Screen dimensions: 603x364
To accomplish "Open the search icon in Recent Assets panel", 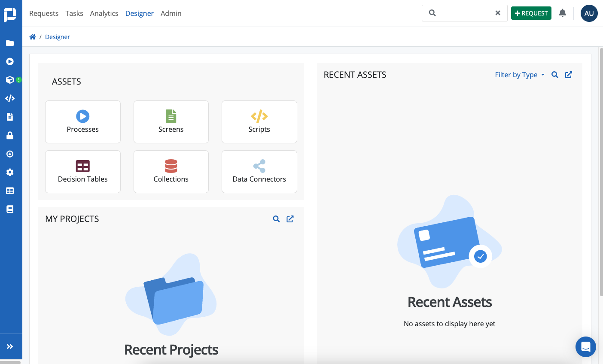I will [x=555, y=75].
